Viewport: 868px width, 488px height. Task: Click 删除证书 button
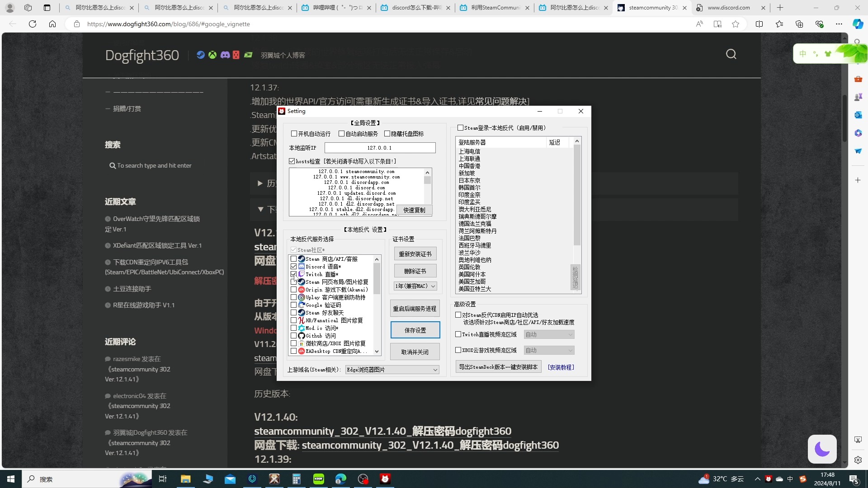(x=415, y=271)
